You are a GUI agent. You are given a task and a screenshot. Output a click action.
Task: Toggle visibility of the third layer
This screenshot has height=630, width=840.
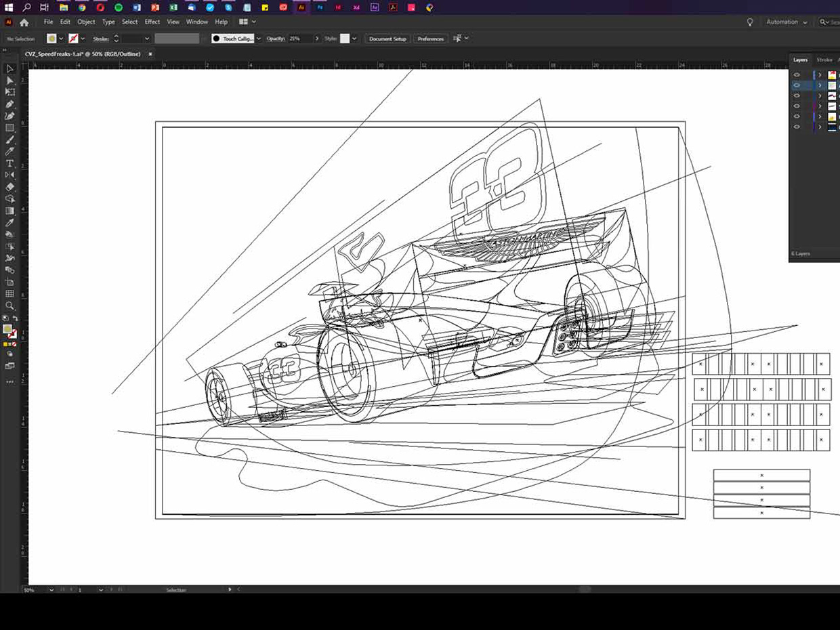pos(797,96)
